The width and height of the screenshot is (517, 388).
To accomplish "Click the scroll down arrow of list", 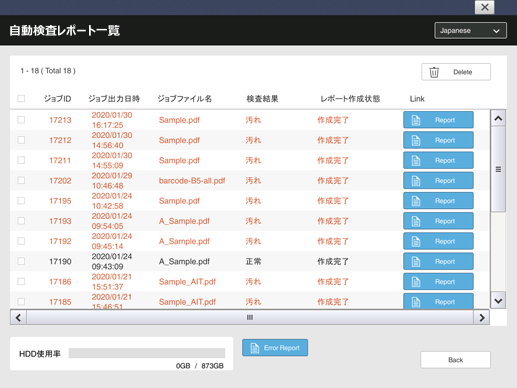I will (498, 301).
